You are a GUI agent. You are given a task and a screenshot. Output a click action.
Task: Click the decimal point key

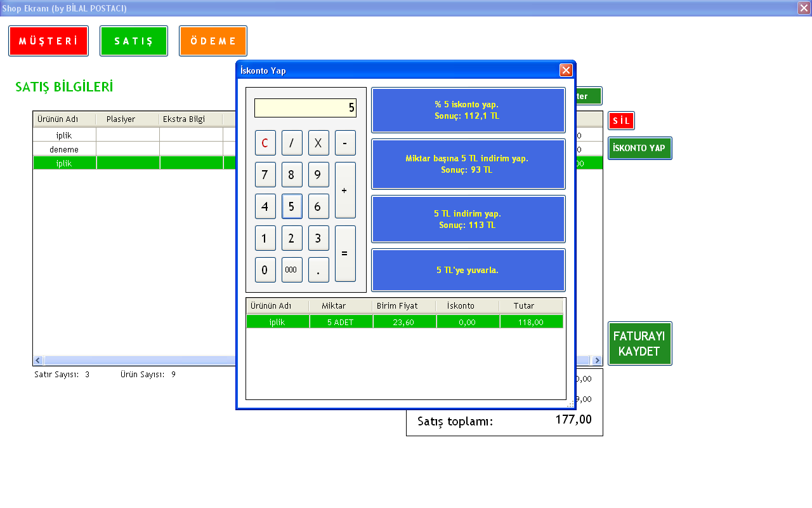pyautogui.click(x=318, y=270)
